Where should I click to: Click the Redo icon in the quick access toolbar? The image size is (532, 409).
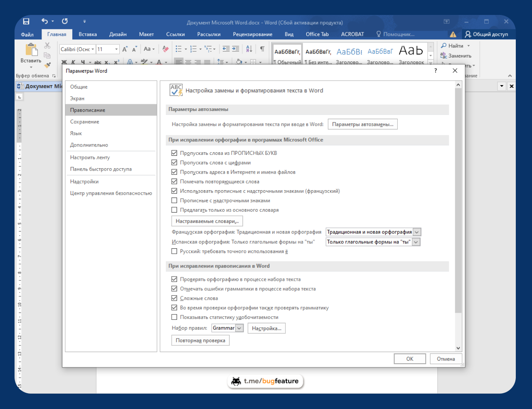(x=65, y=21)
